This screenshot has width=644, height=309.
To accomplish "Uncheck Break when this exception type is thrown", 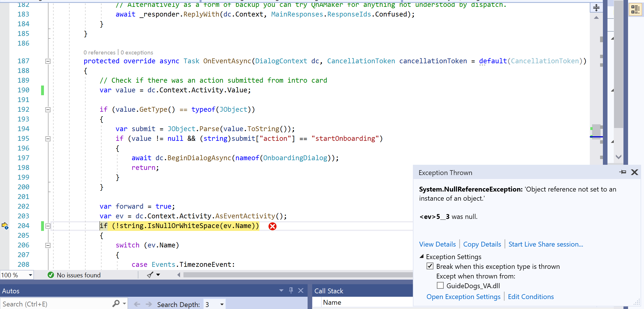I will click(x=430, y=266).
